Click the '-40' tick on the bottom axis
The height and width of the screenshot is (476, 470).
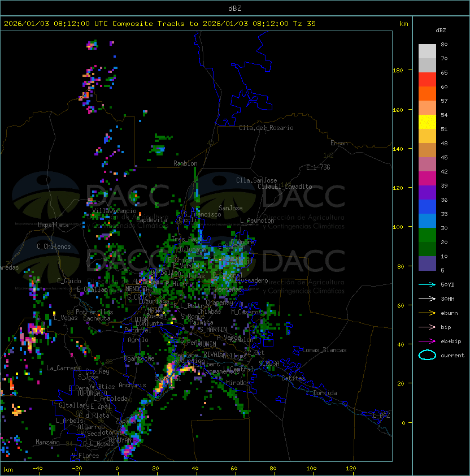37,469
